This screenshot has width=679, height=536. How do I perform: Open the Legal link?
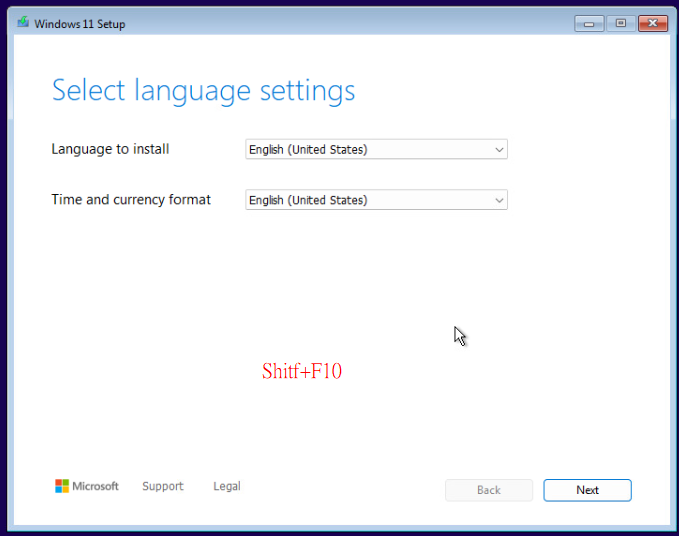tap(227, 486)
